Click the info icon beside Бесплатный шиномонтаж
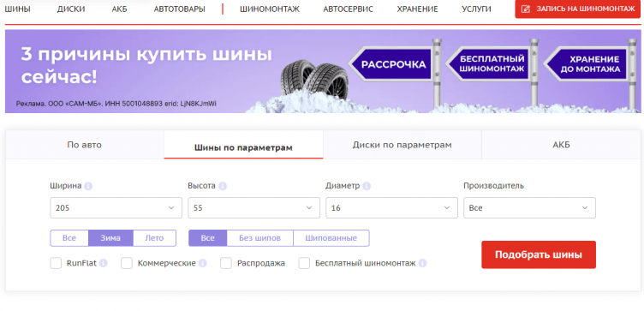Viewport: 644px width, 311px height. click(x=422, y=263)
